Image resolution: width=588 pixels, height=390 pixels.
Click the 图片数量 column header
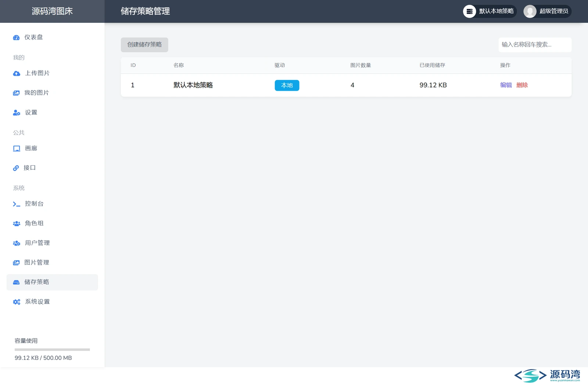point(361,65)
